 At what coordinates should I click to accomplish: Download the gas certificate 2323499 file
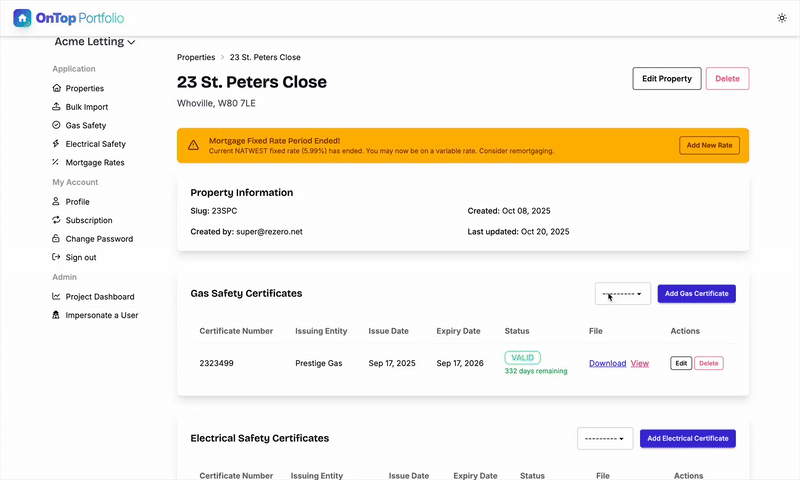click(x=607, y=363)
